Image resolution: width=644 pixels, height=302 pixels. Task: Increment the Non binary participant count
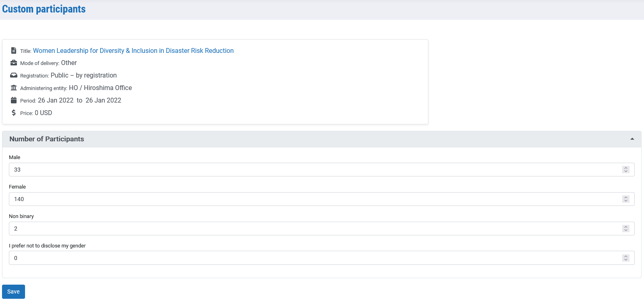point(626,227)
